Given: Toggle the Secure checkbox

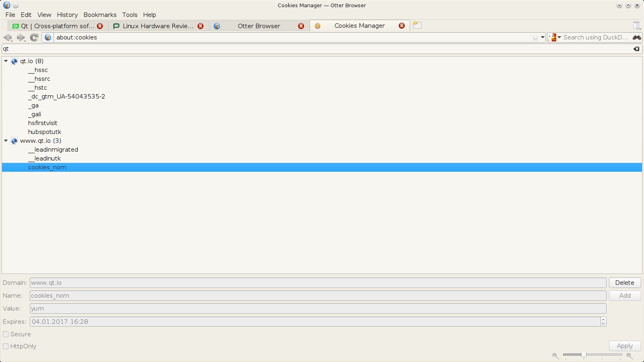Looking at the screenshot, I should click(x=6, y=334).
